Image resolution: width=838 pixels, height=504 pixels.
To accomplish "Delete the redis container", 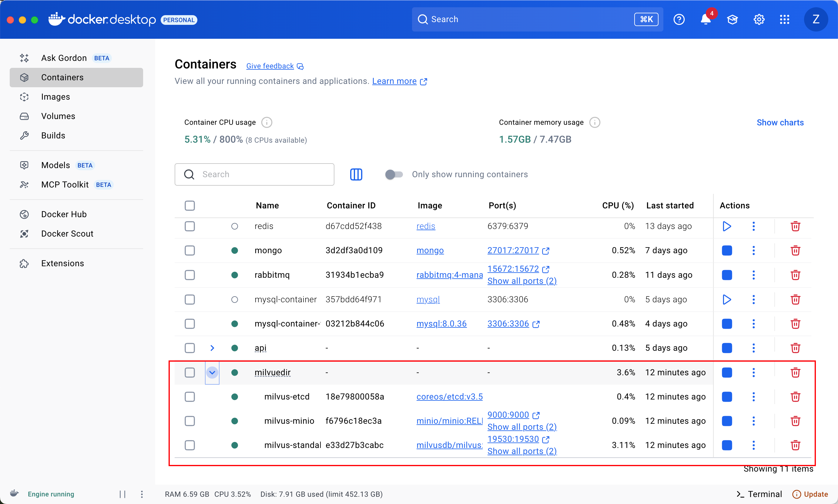I will point(795,226).
